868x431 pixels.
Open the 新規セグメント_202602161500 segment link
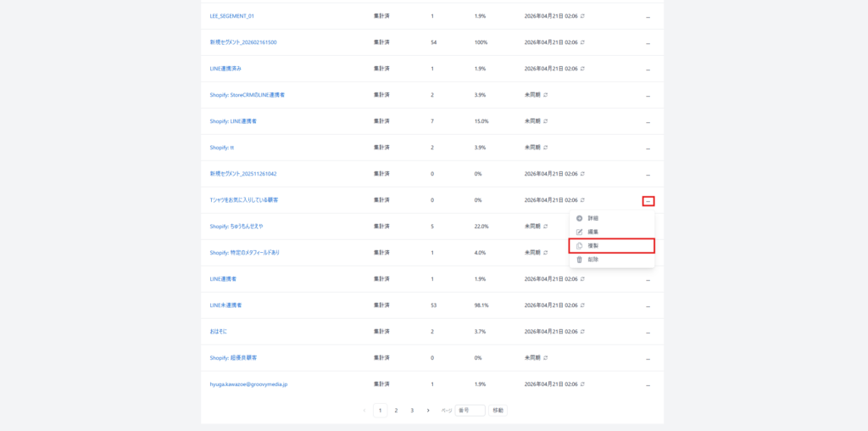pos(243,42)
